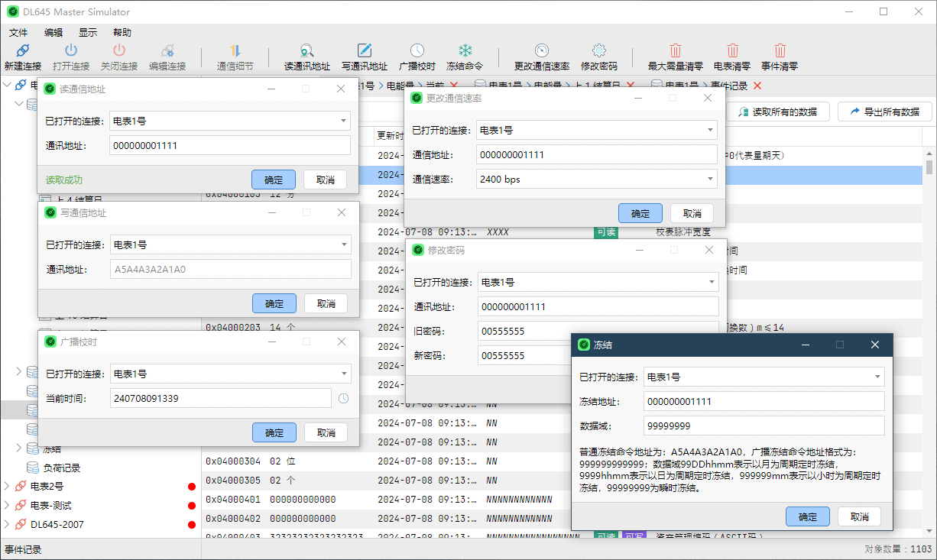This screenshot has width=937, height=560.
Task: Open 通信速率 2400 bps dropdown
Action: [x=710, y=180]
